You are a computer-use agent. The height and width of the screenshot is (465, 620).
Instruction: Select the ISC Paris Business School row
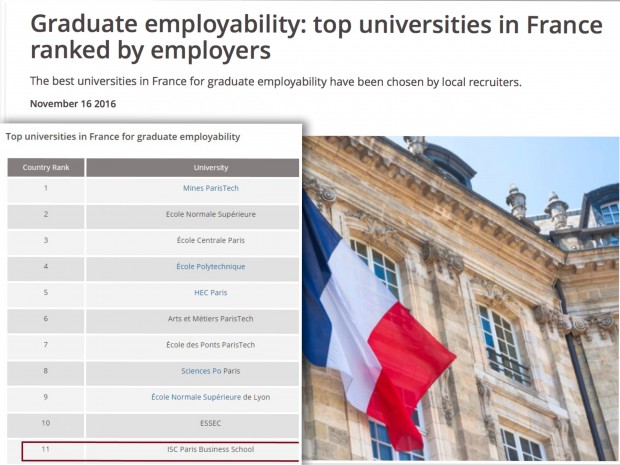tap(210, 449)
